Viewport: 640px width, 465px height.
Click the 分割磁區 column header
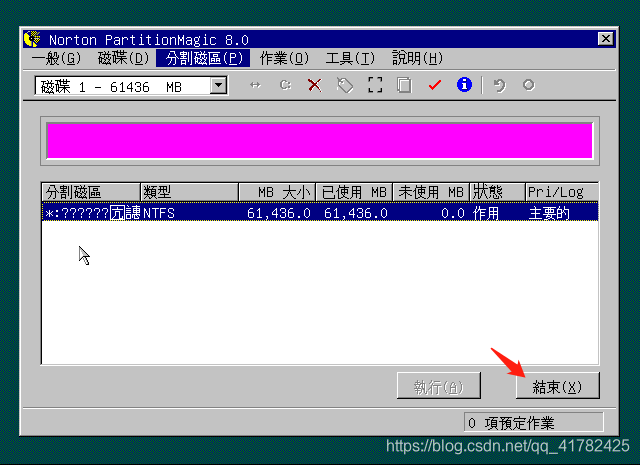click(x=91, y=192)
